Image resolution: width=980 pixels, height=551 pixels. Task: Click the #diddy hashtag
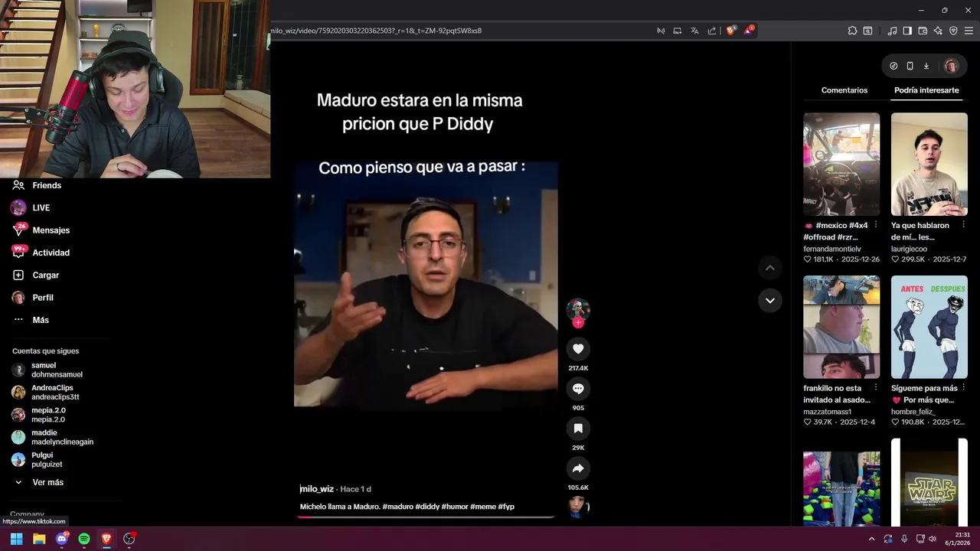(427, 507)
